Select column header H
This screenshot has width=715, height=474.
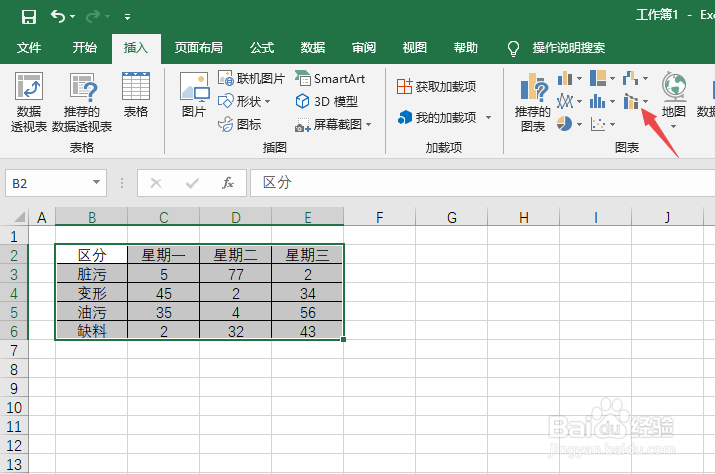(x=524, y=217)
